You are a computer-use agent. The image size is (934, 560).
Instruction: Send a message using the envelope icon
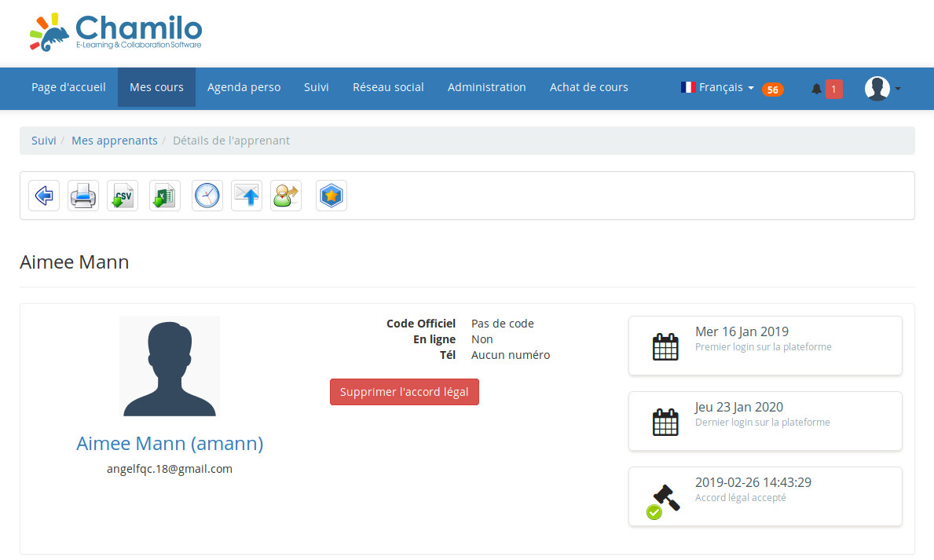(x=246, y=195)
